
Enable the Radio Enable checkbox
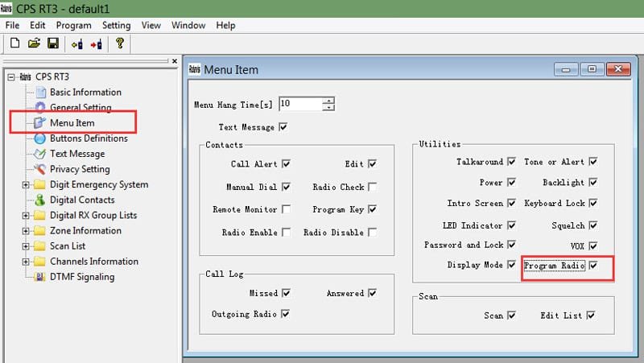[x=287, y=232]
